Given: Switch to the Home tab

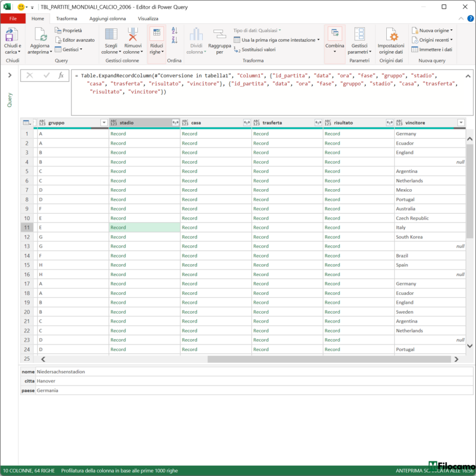Looking at the screenshot, I should coord(38,19).
